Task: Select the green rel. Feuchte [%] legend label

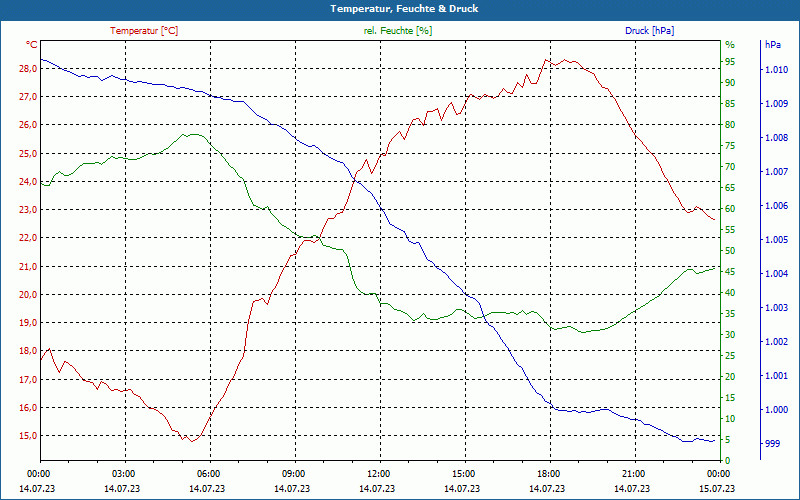Action: tap(397, 31)
